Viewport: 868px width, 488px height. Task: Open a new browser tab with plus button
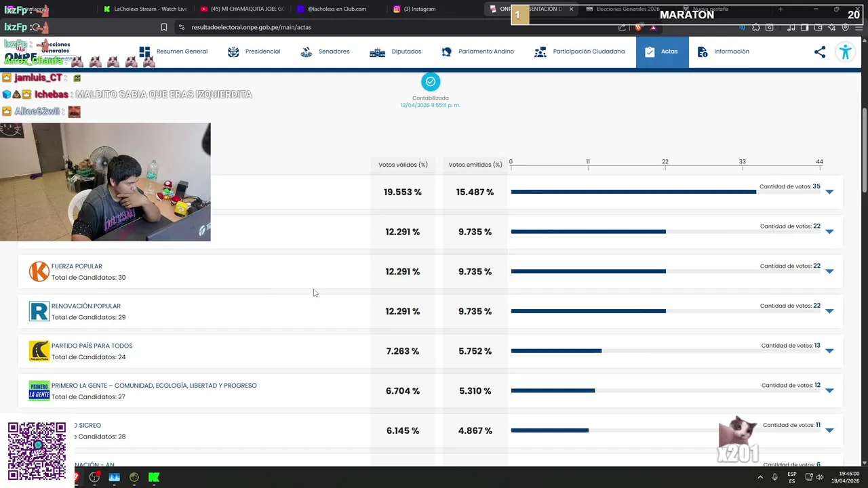click(781, 9)
